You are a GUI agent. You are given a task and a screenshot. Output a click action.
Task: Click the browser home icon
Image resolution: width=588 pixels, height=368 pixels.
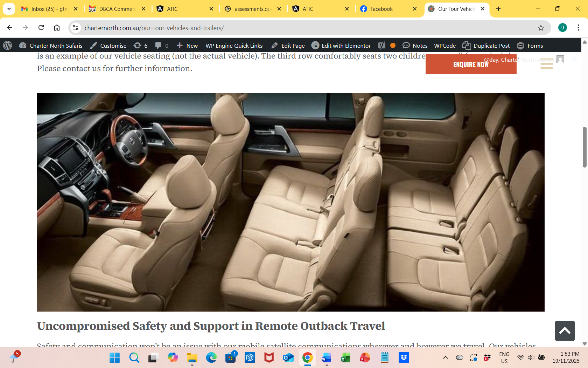(57, 28)
